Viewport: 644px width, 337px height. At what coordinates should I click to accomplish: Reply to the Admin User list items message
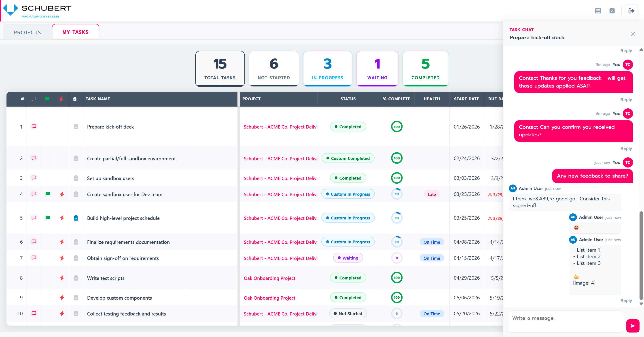coord(626,301)
